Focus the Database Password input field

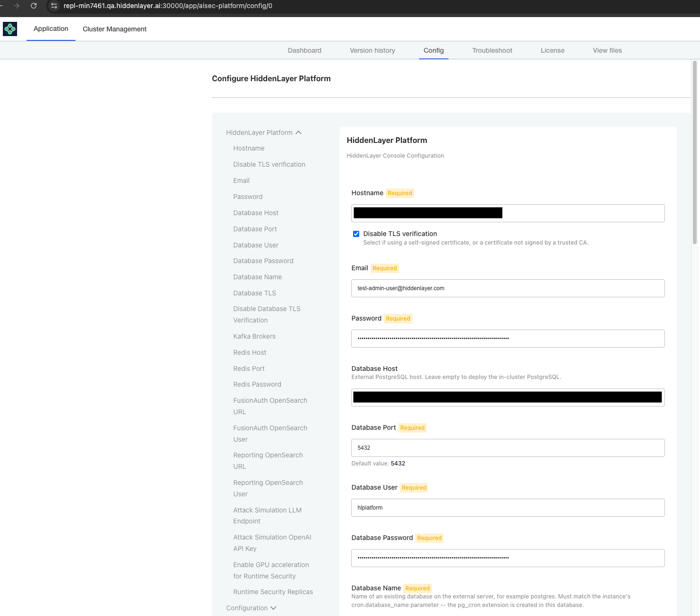point(508,558)
